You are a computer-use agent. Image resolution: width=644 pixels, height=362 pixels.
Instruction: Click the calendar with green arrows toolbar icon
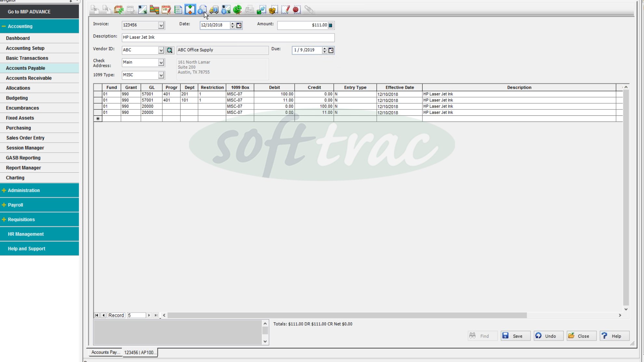click(x=119, y=10)
